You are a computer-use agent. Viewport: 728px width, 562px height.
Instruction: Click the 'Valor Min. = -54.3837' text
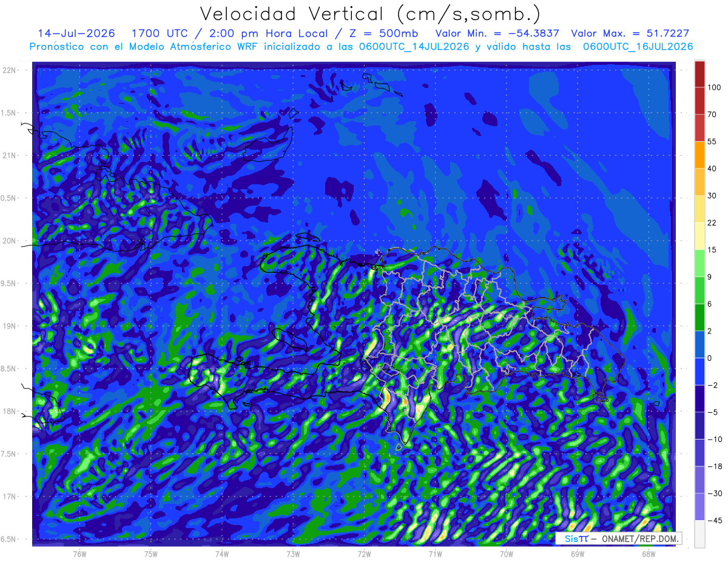click(x=499, y=33)
